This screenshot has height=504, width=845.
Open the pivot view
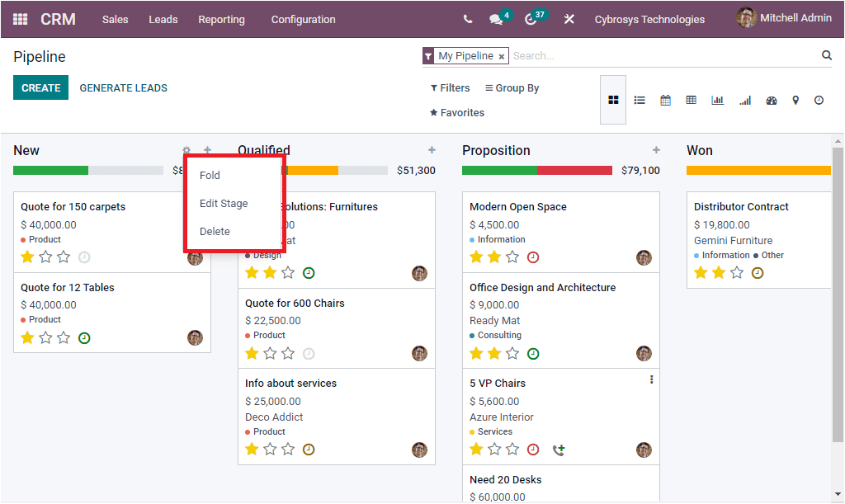click(692, 100)
